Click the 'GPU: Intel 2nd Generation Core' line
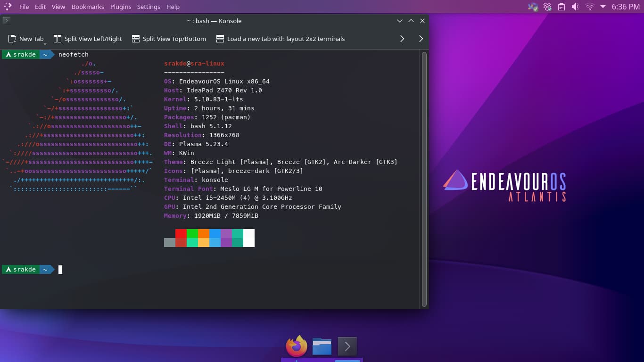This screenshot has width=644, height=362. (253, 206)
